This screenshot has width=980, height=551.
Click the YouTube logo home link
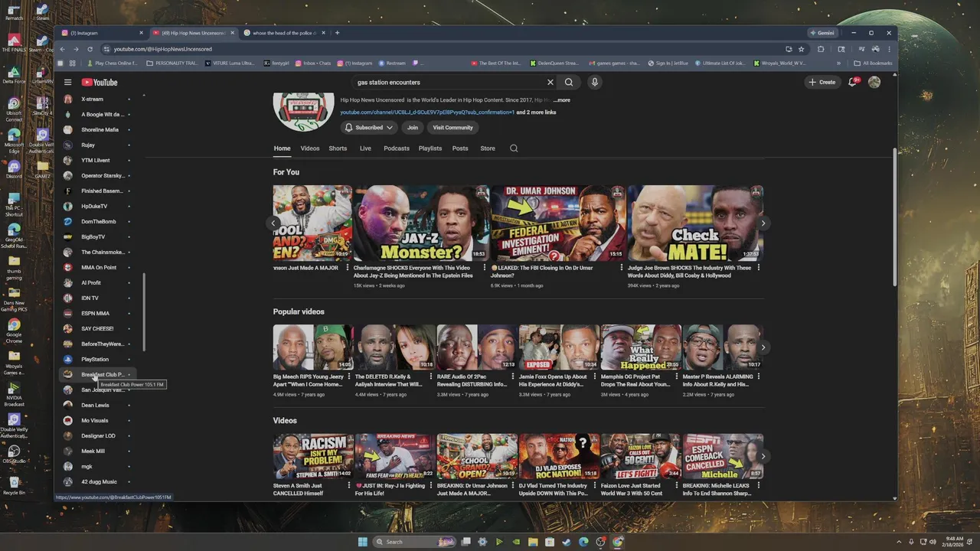[100, 82]
